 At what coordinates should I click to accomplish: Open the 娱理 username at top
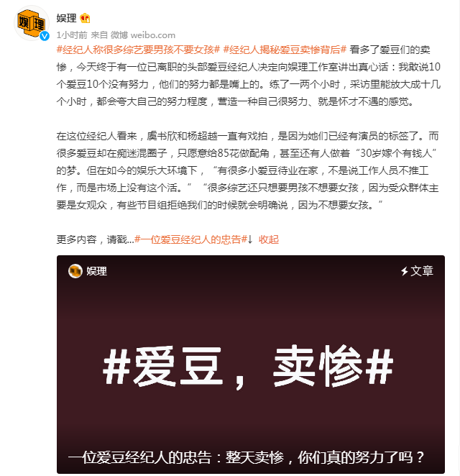coord(66,18)
